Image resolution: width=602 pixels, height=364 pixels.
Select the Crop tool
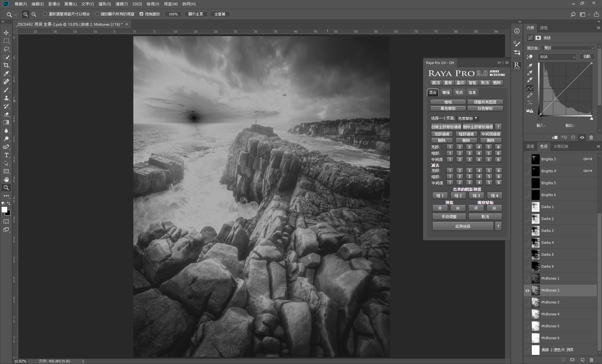[6, 65]
